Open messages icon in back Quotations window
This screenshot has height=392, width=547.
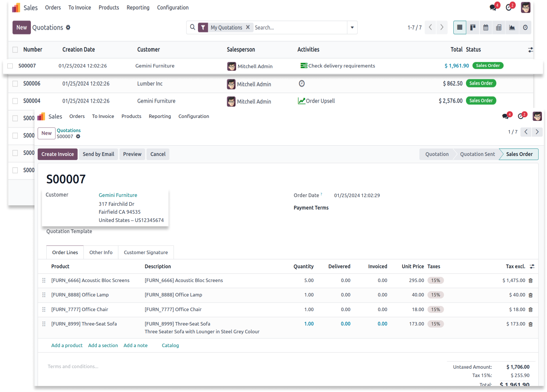pos(493,7)
